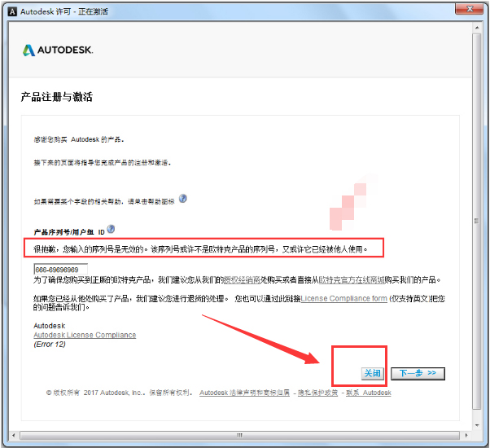Click the vertical scrollbar thumb
This screenshot has height=448, width=490.
coord(477,221)
